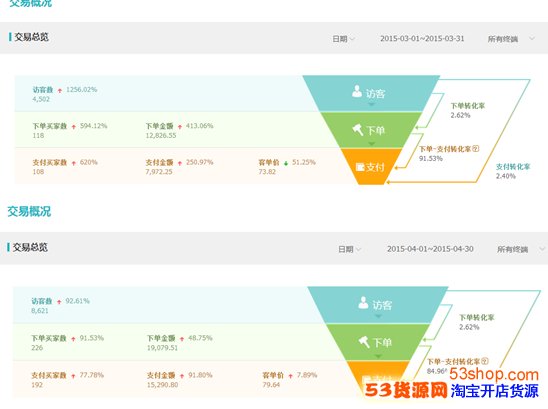Viewport: 548px width, 409px height.
Task: Click the hammer order icon in March funnel
Action: point(358,130)
